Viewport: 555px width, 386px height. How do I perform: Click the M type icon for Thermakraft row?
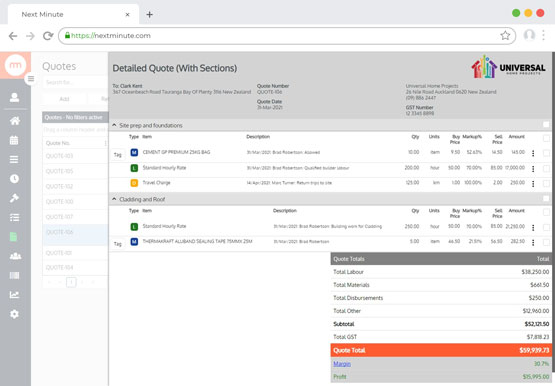[x=134, y=242]
